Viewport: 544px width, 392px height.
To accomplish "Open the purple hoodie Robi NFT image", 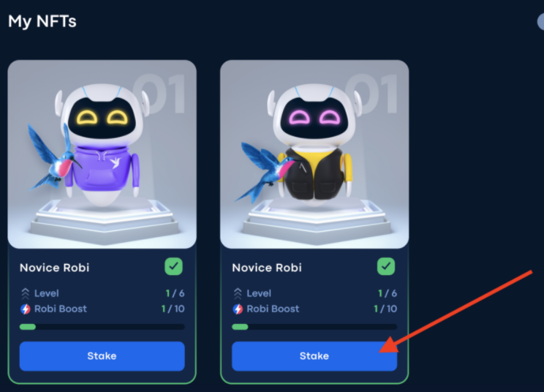I will [102, 154].
